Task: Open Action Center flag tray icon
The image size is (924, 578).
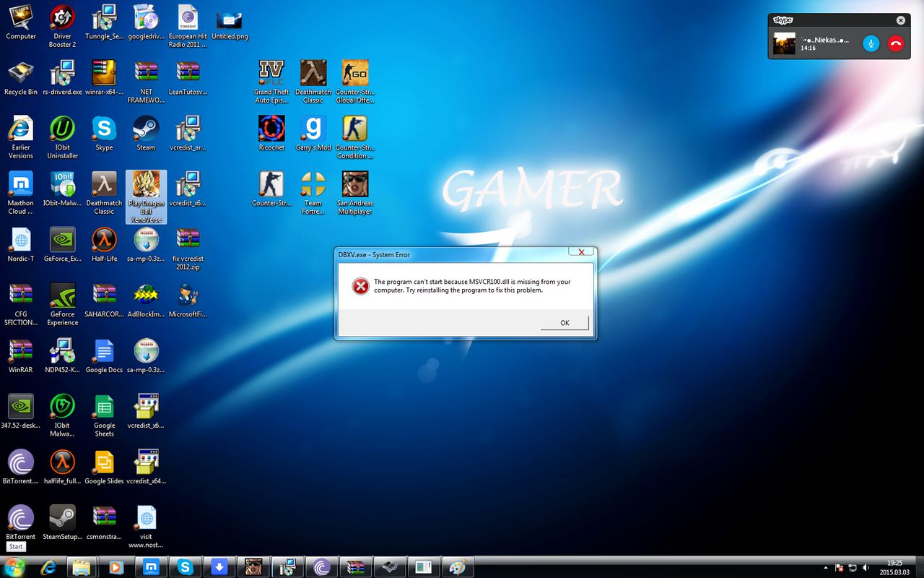Action: coord(840,568)
